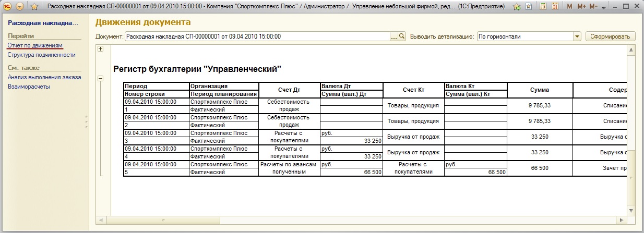Click the M- memory subtract button
This screenshot has width=644, height=233.
[x=593, y=7]
